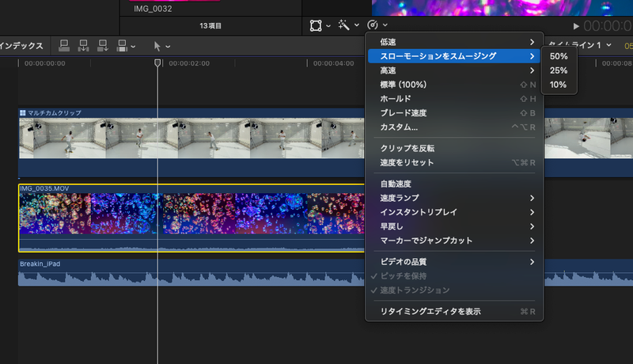Expand the ビデオの品質 submenu

point(454,261)
